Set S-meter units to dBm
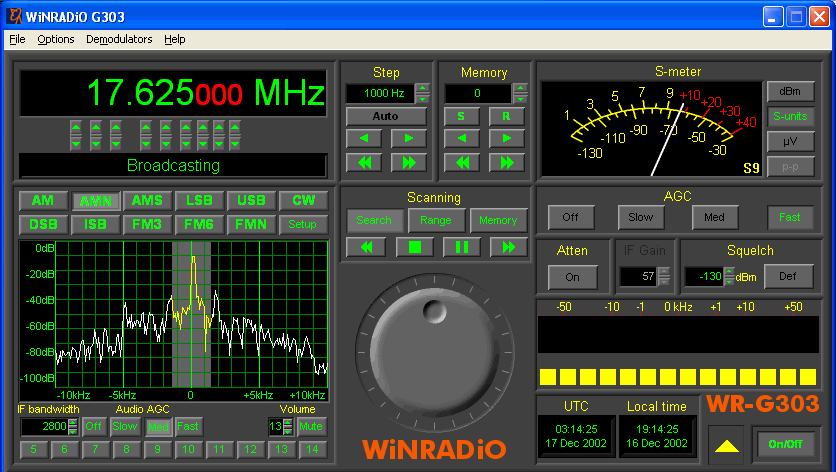The image size is (836, 472). click(790, 91)
